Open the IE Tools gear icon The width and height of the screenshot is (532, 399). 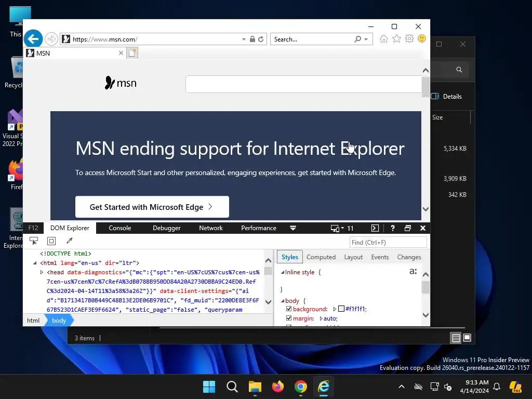coord(409,38)
